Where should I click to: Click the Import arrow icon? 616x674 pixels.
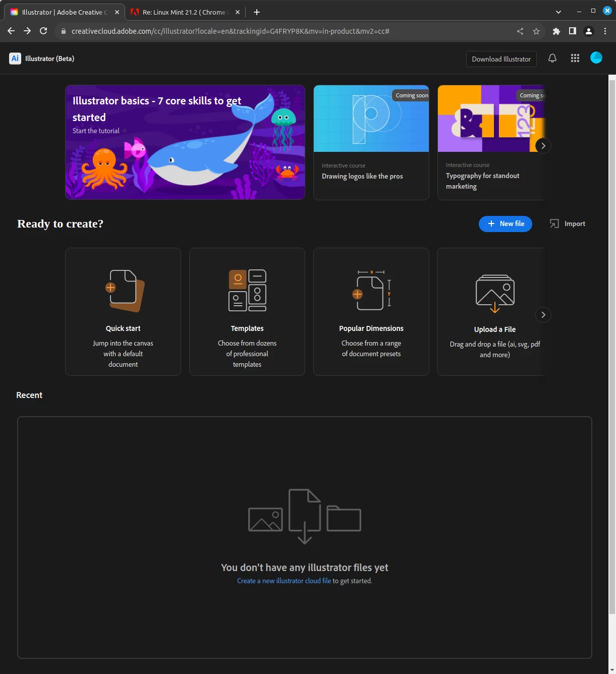554,223
